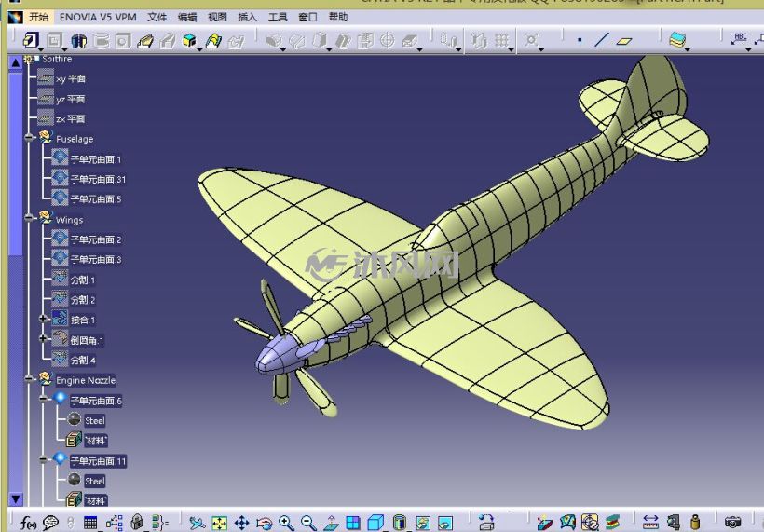Click the Capture camera icon

[732, 523]
